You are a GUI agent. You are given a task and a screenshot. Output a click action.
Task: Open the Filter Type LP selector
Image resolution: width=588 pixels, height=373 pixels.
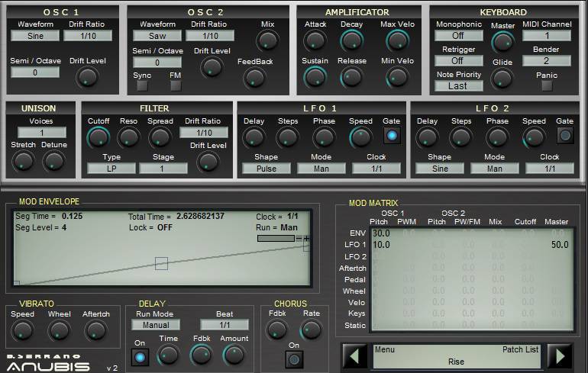(x=111, y=169)
